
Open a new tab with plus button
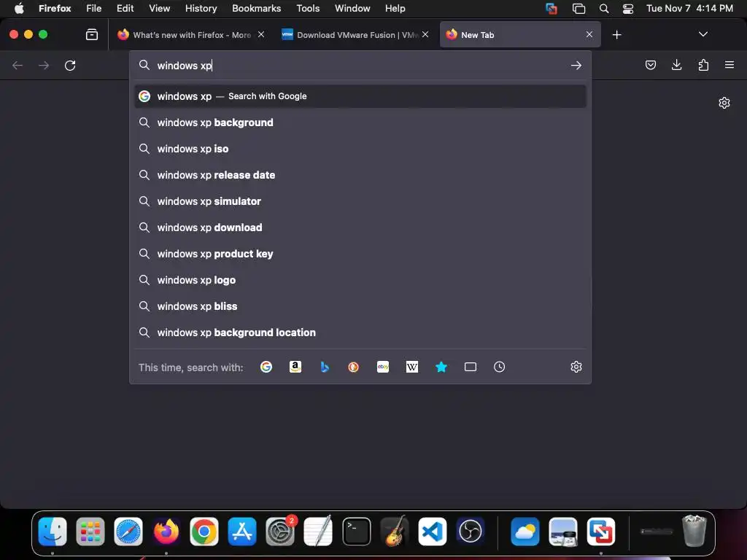tap(617, 35)
